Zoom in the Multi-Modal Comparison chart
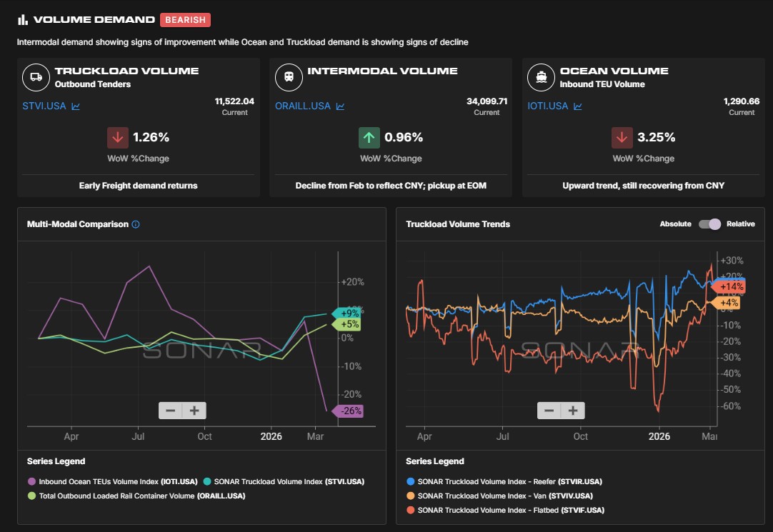773x532 pixels. pos(194,411)
